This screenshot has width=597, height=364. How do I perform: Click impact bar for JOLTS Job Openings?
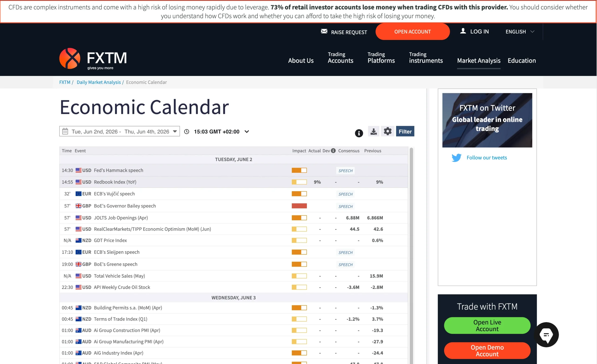(x=299, y=218)
